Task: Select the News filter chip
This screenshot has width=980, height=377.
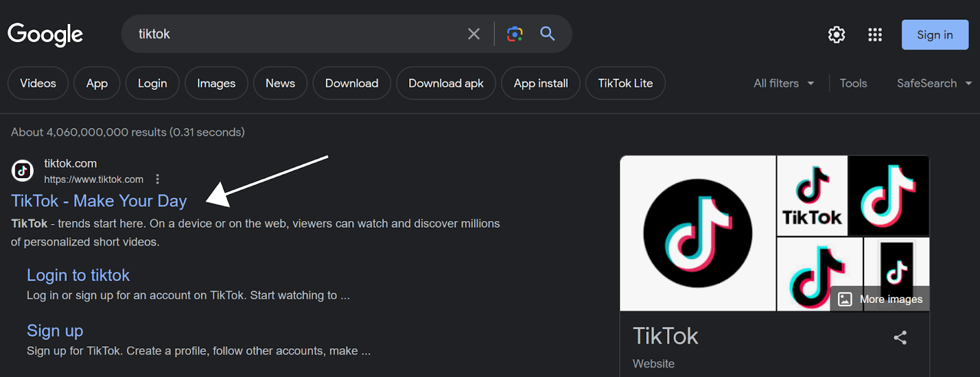Action: tap(281, 83)
